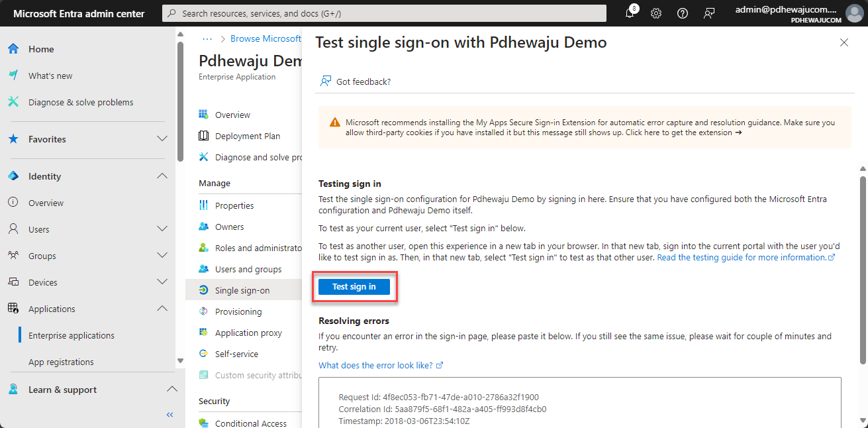868x428 pixels.
Task: Click the panel's vertical scrollbar
Action: click(863, 268)
